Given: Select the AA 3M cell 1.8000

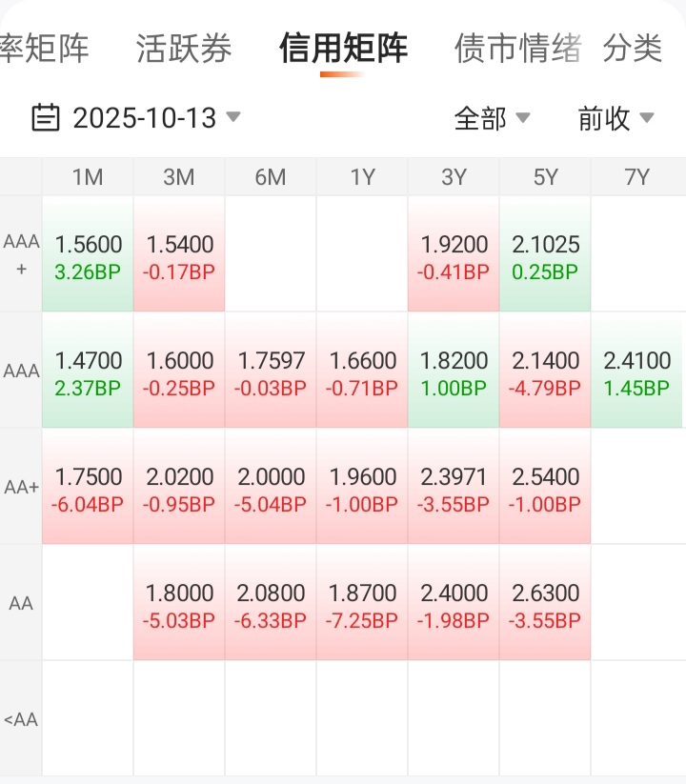Looking at the screenshot, I should [179, 604].
